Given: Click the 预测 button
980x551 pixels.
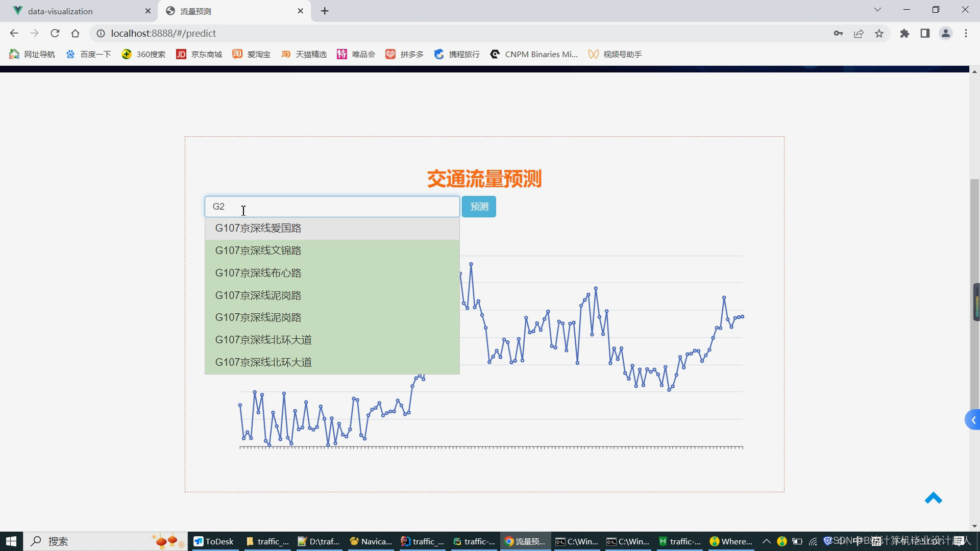Looking at the screenshot, I should point(479,207).
